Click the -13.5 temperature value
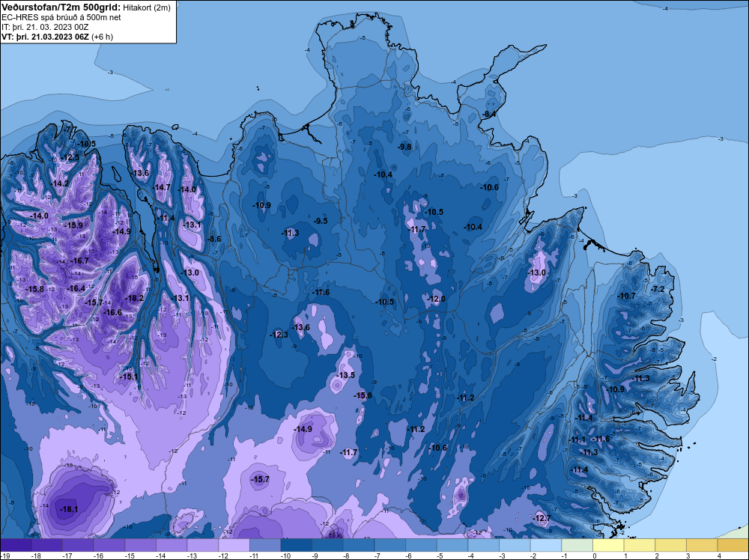Image resolution: width=749 pixels, height=560 pixels. (x=346, y=375)
